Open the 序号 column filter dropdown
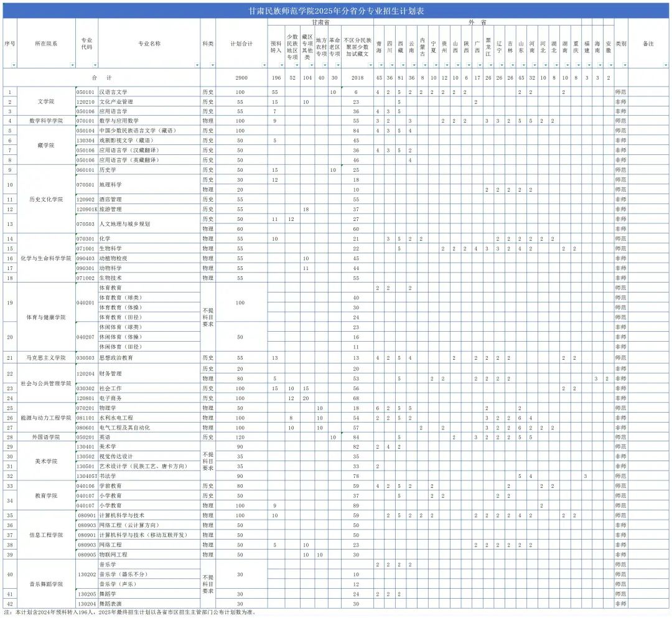The image size is (672, 618). 14,65
